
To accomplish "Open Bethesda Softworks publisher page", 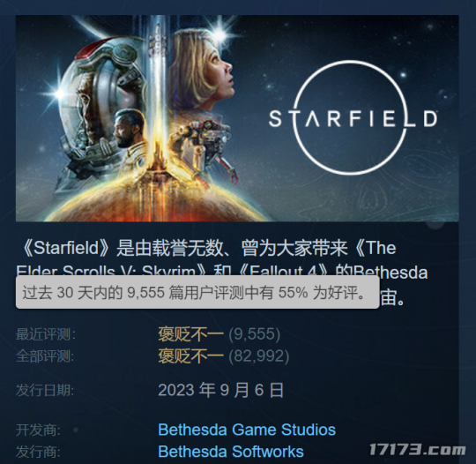I will click(x=231, y=452).
